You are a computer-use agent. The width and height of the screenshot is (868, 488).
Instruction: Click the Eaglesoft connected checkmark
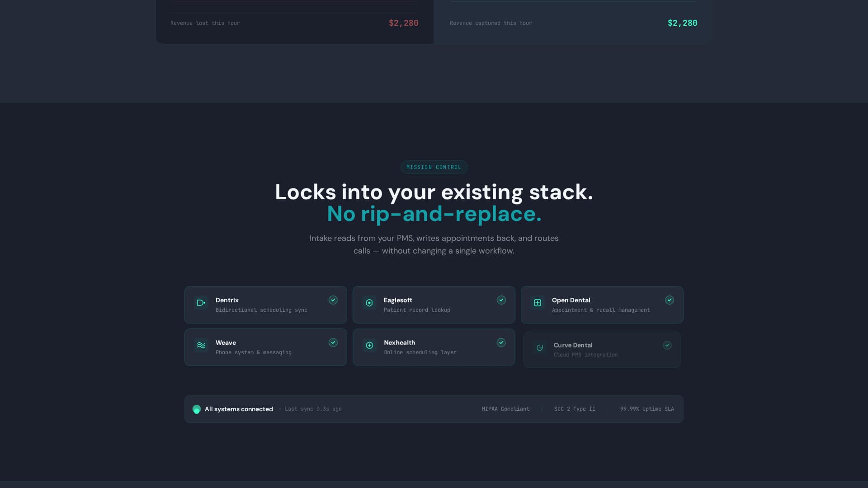pyautogui.click(x=501, y=300)
